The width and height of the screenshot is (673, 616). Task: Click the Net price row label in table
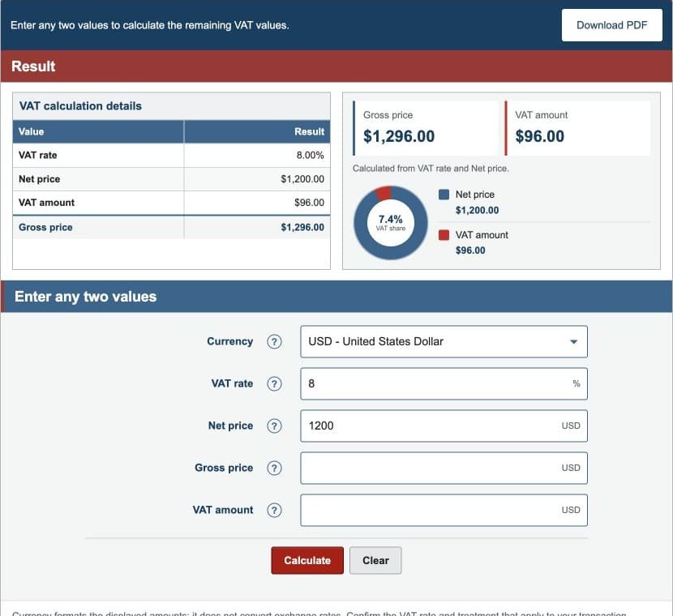pyautogui.click(x=39, y=179)
